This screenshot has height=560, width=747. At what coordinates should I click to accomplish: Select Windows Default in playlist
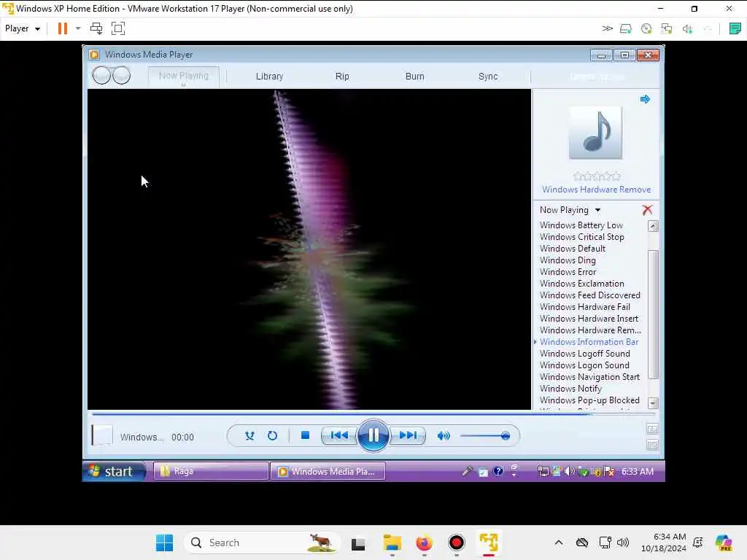point(572,249)
